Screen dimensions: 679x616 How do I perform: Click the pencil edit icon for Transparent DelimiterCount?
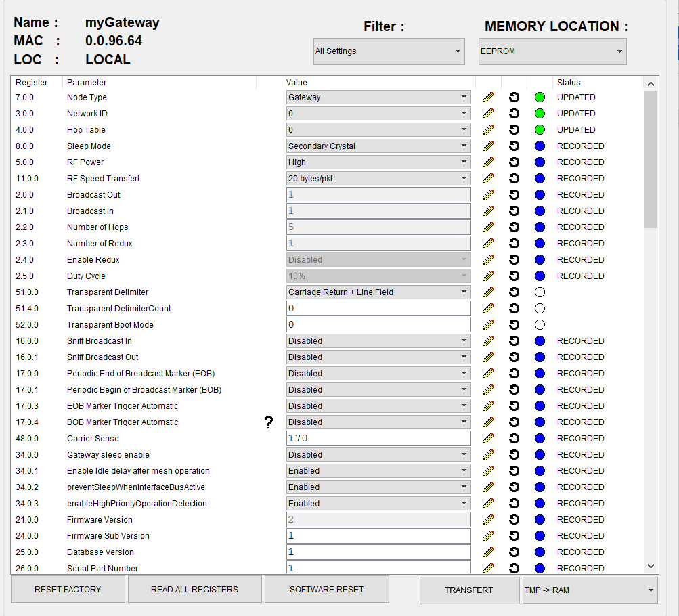click(x=488, y=308)
